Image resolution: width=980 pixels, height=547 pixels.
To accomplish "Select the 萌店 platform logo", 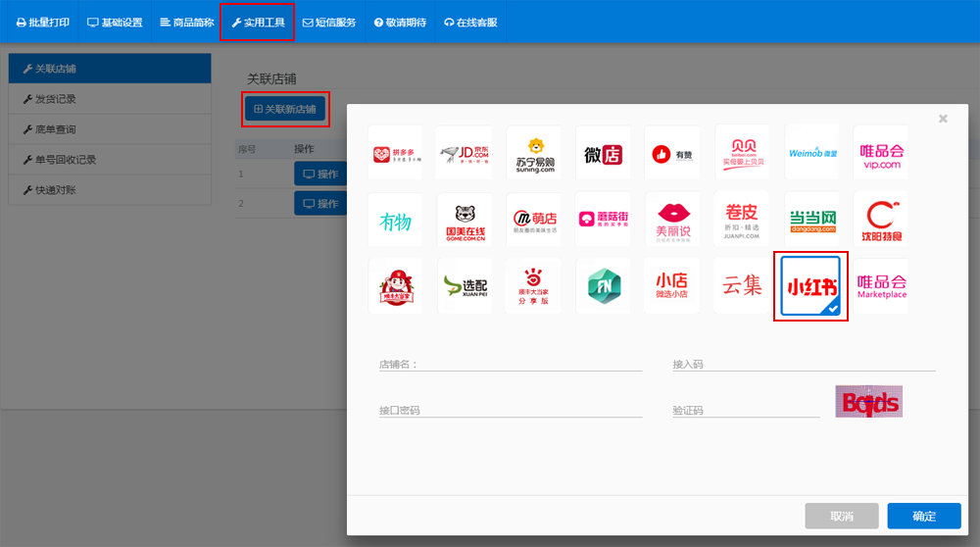I will (534, 220).
